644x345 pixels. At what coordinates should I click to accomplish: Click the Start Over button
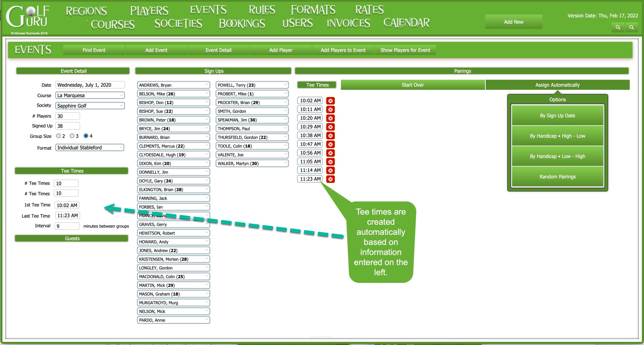413,85
